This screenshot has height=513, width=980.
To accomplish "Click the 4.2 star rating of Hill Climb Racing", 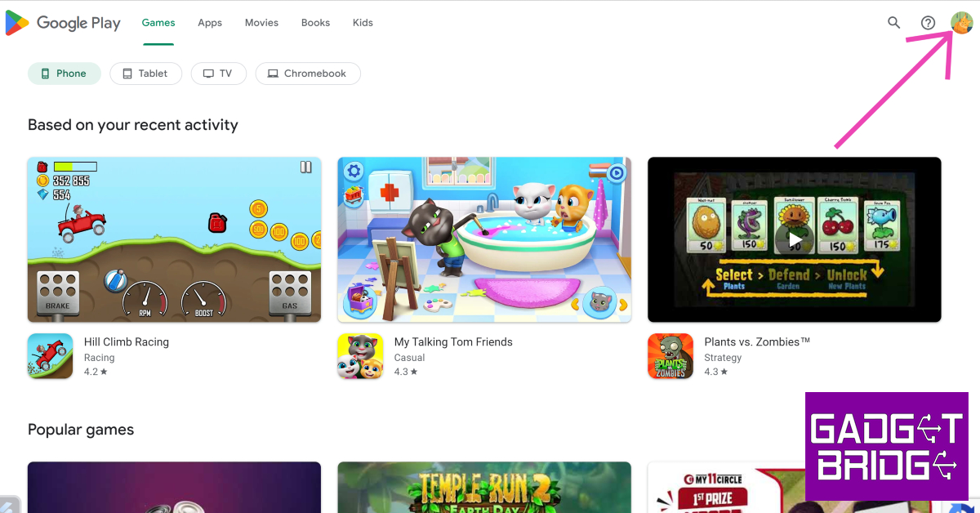I will point(96,372).
